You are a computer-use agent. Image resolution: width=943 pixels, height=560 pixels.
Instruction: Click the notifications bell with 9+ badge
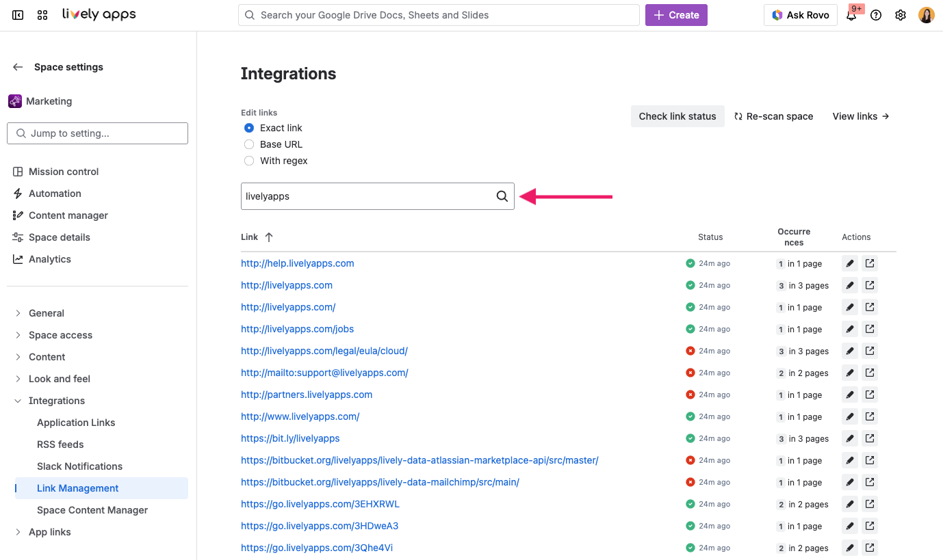(852, 14)
